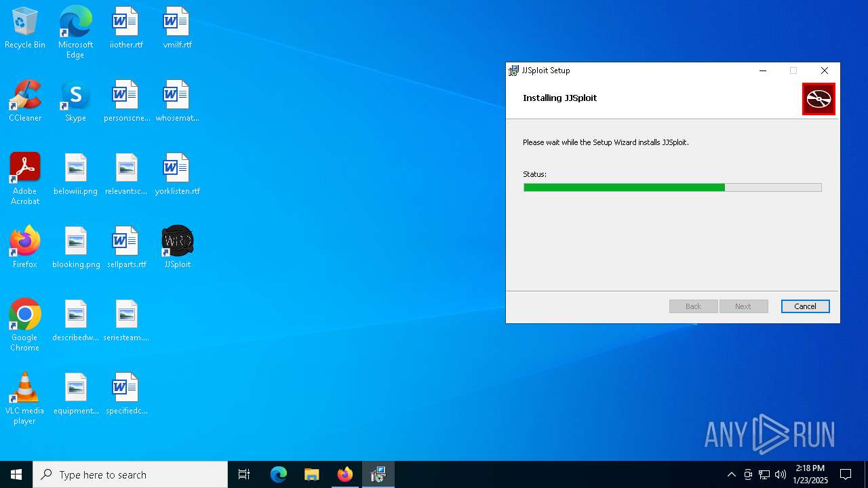The image size is (868, 488).
Task: Select describedw... image file icon
Action: click(75, 321)
